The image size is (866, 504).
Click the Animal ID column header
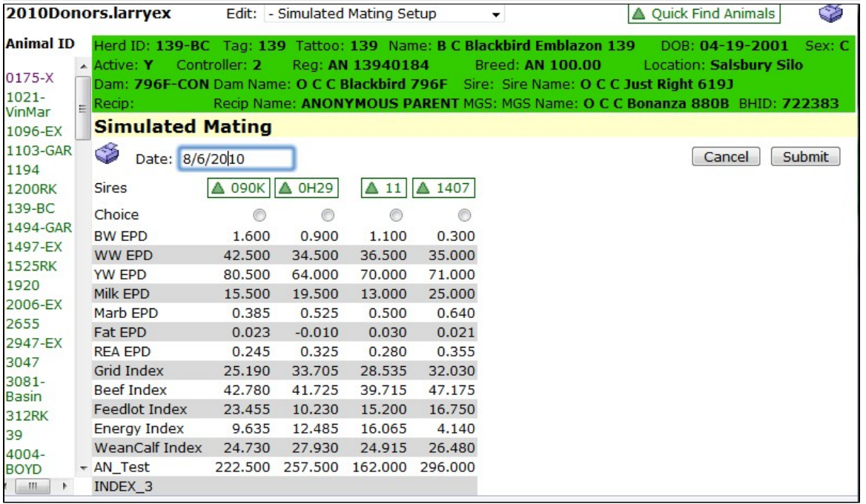coord(40,44)
